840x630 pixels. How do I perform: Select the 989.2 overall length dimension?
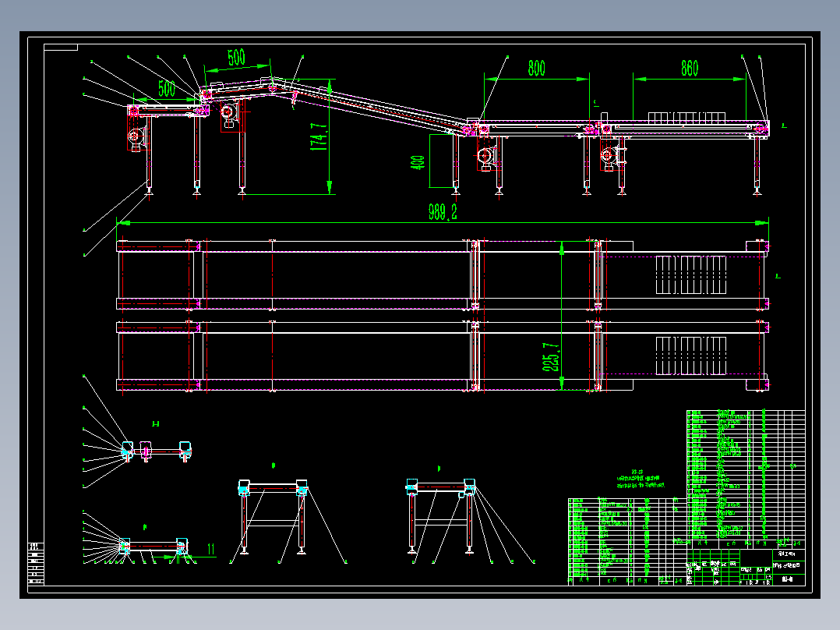coord(443,212)
